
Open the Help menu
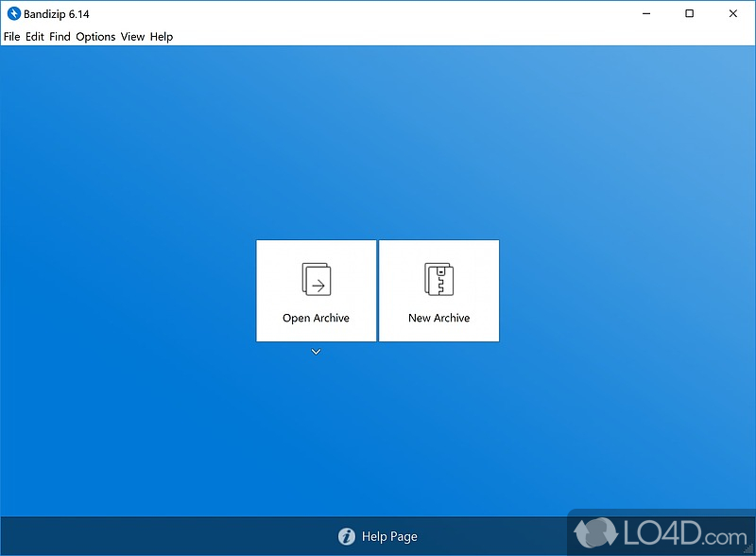161,36
